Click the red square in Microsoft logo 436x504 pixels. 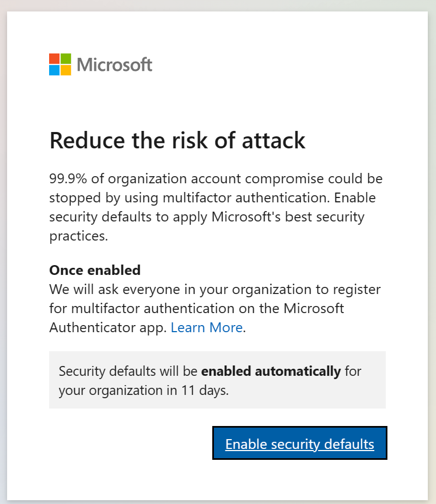coord(55,58)
